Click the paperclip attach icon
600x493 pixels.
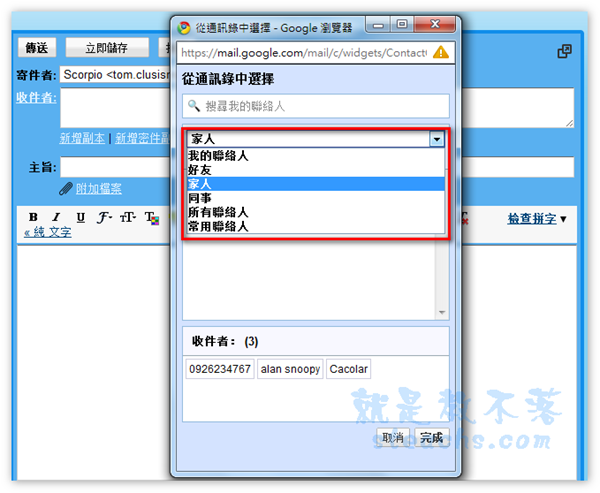coord(66,189)
